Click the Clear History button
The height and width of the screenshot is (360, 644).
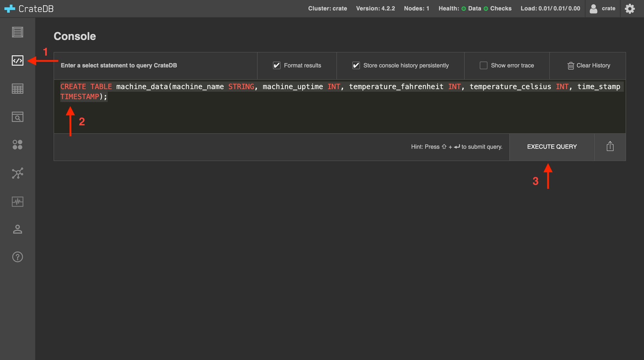click(589, 65)
